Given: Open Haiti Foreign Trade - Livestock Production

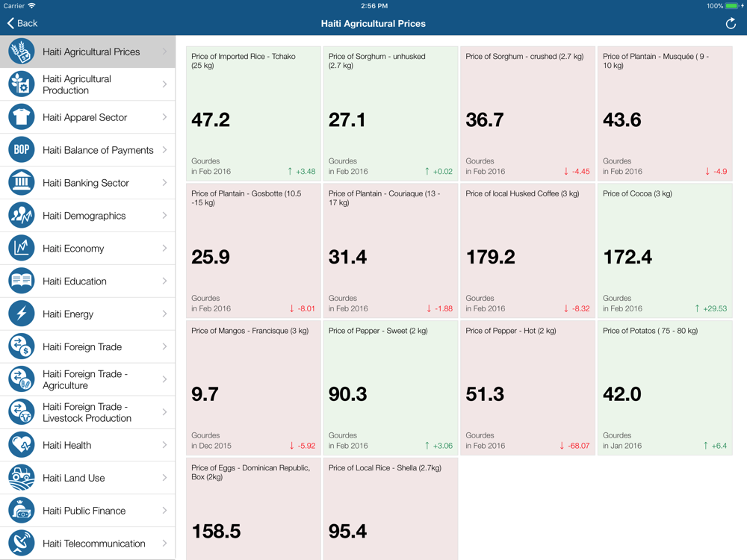Looking at the screenshot, I should pos(88,412).
